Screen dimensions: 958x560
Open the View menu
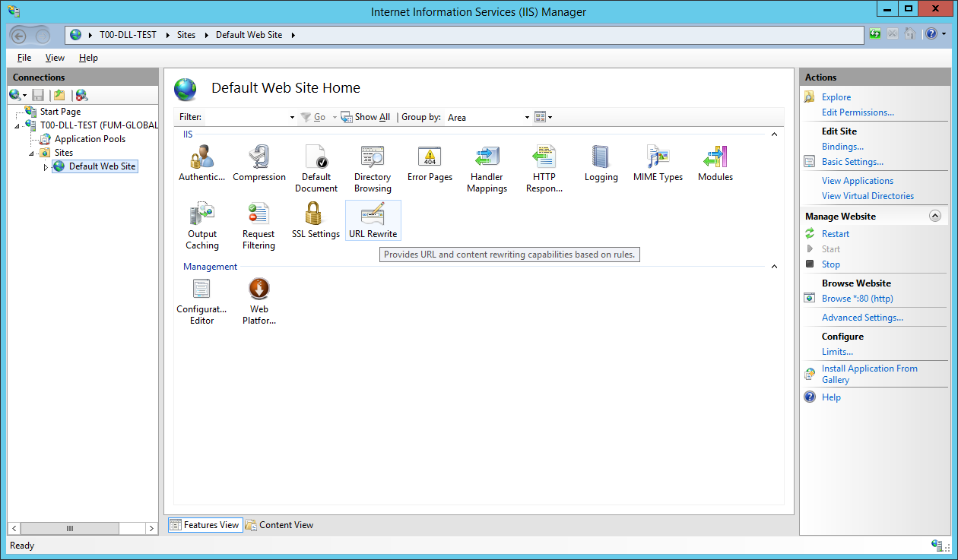(x=55, y=58)
